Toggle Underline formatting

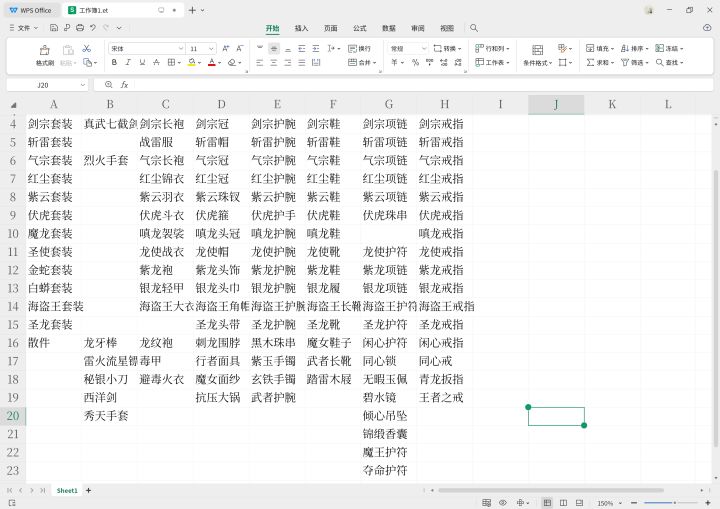142,62
